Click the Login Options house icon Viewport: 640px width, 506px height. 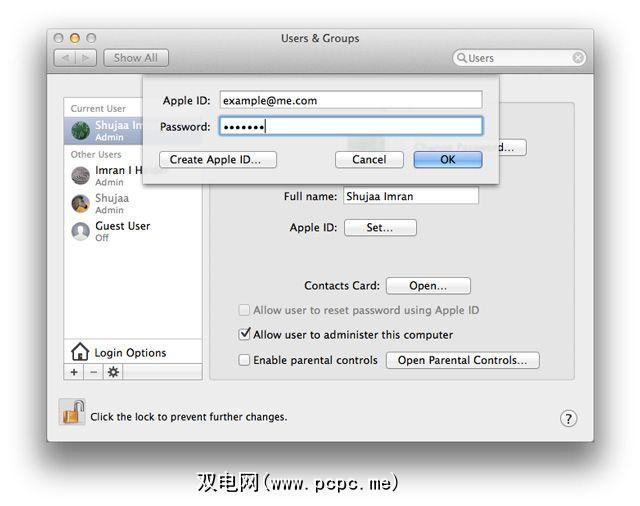(x=80, y=352)
